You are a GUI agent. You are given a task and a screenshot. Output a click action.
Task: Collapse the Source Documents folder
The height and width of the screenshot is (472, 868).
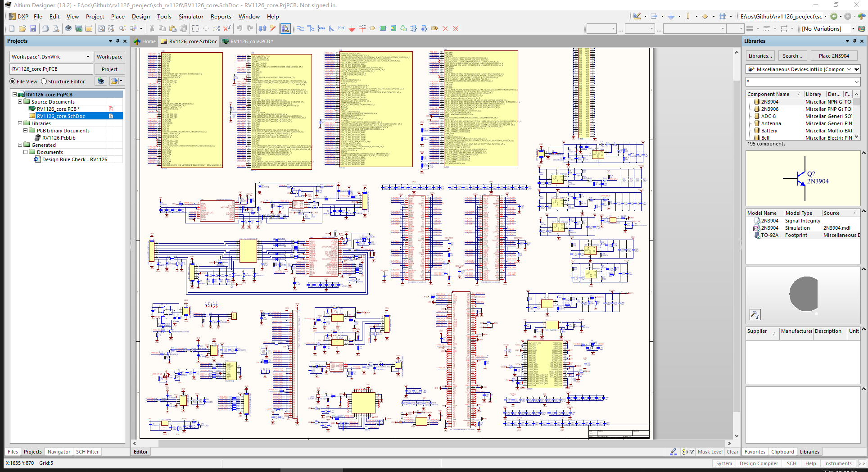20,102
